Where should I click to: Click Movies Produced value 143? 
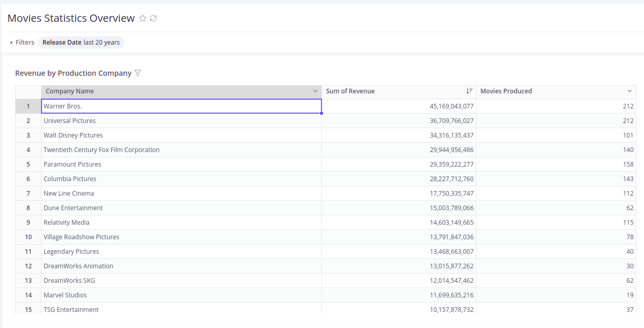[x=556, y=179]
